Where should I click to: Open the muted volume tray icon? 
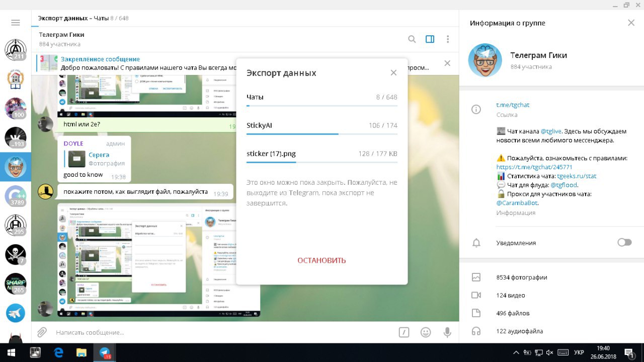pyautogui.click(x=549, y=352)
